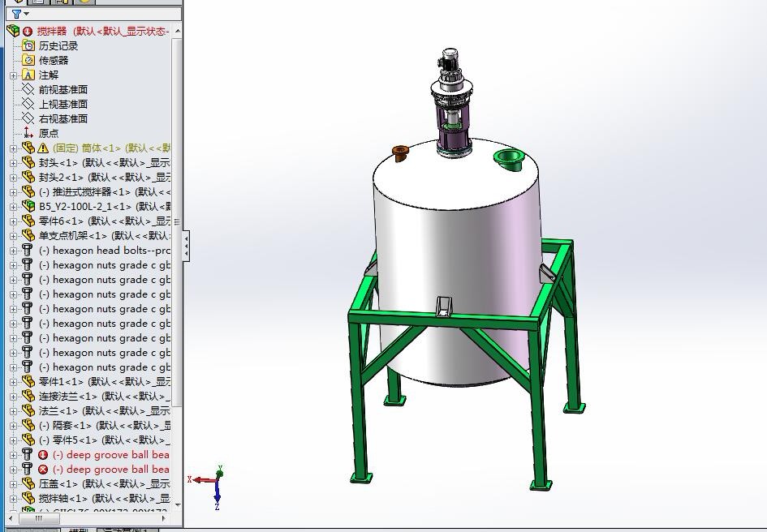Select the 压盖<1> part icon
The width and height of the screenshot is (767, 532).
pyautogui.click(x=28, y=483)
